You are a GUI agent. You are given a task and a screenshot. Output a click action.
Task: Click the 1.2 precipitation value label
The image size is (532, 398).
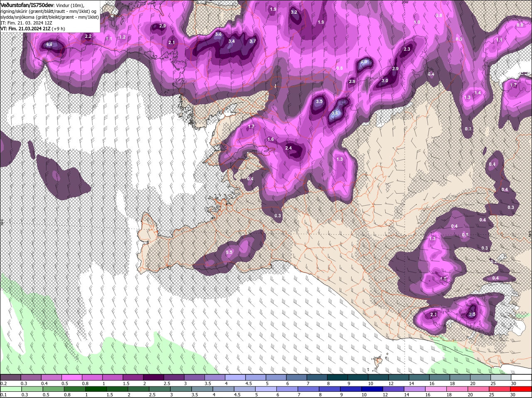pos(122,37)
